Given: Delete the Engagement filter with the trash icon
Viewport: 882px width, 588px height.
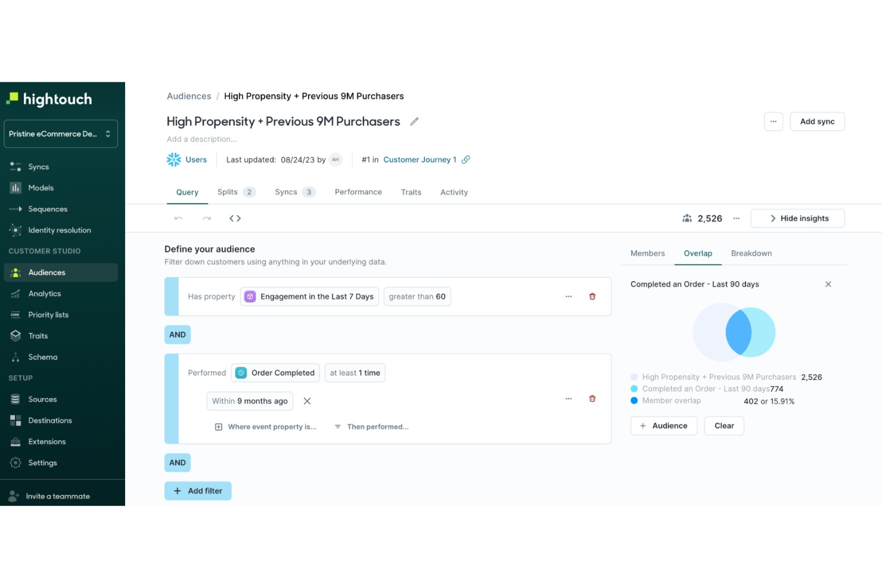Looking at the screenshot, I should (592, 296).
